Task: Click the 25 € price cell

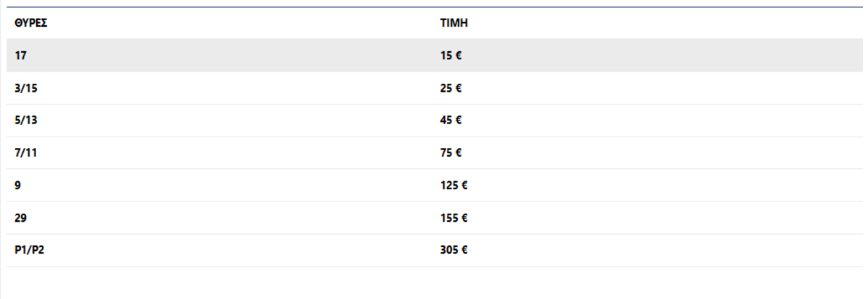Action: pos(451,88)
